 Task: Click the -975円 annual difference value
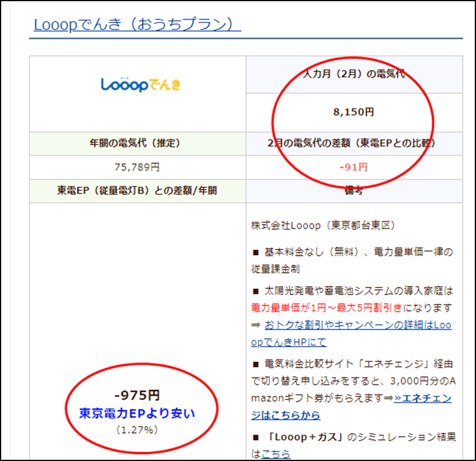point(137,395)
